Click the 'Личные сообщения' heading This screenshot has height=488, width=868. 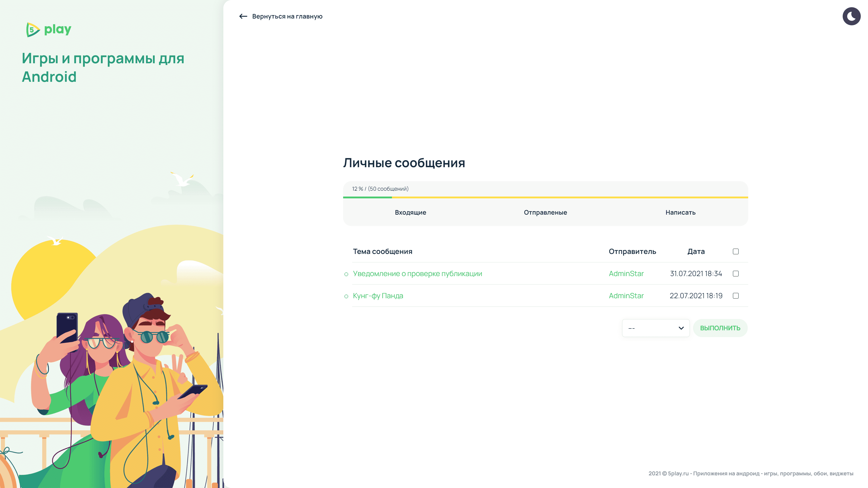[x=404, y=163]
